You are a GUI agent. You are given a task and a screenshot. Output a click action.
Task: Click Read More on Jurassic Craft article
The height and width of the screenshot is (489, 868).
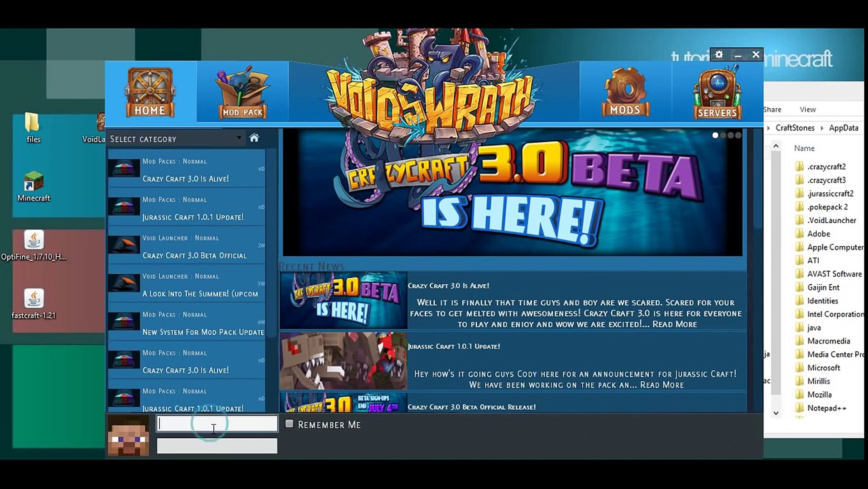pos(662,385)
